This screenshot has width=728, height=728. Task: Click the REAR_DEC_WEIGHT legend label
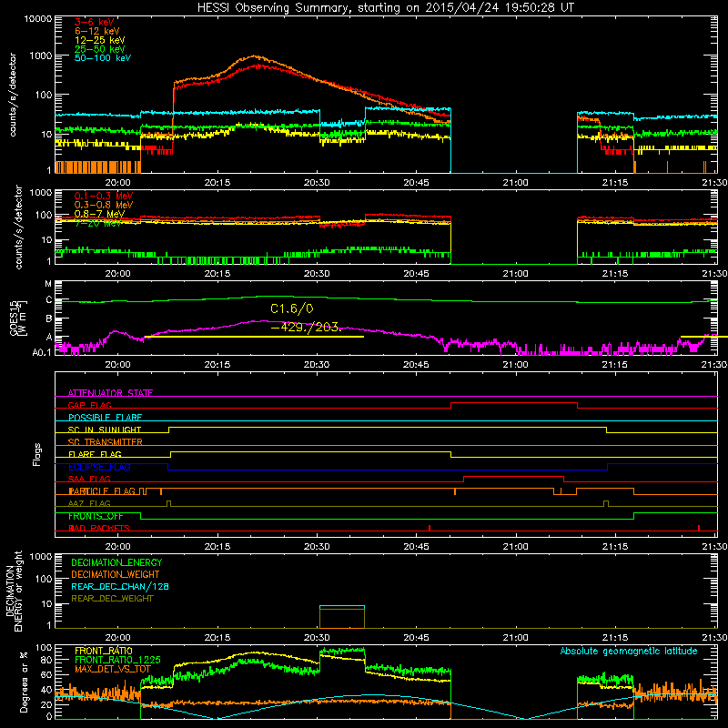tap(112, 599)
